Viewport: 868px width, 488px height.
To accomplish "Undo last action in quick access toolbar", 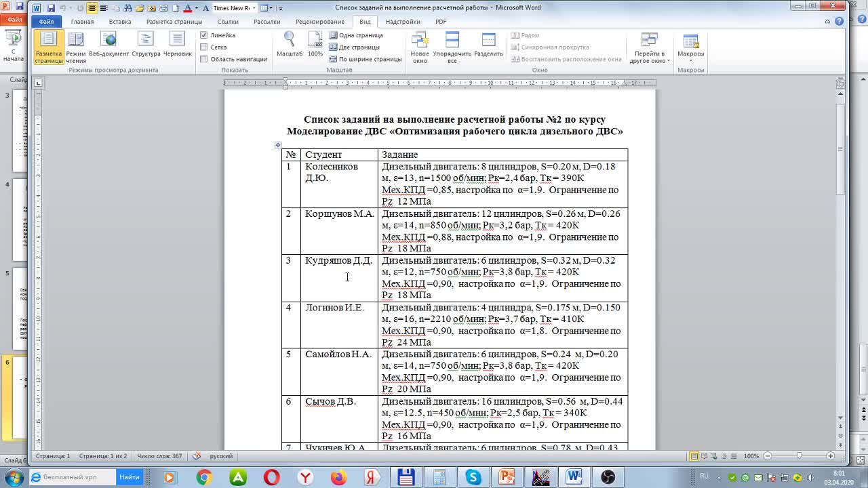I will [x=63, y=8].
